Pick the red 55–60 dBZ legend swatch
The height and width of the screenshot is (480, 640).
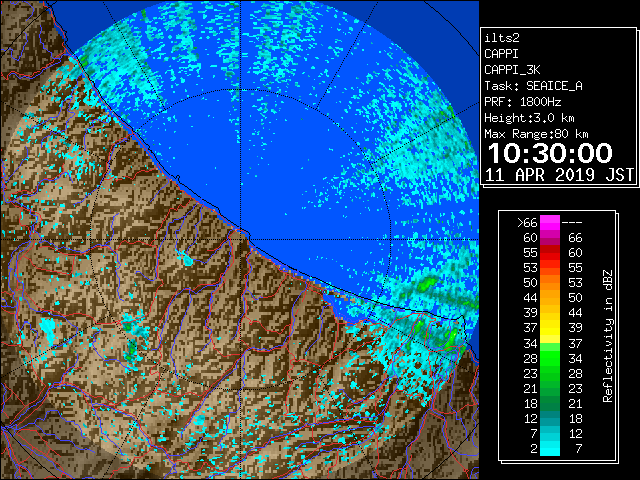coord(550,253)
